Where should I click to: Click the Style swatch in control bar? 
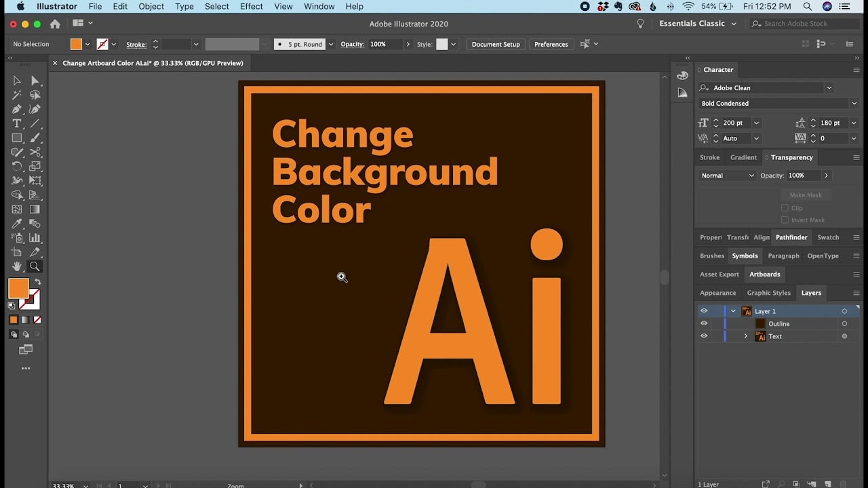coord(441,44)
